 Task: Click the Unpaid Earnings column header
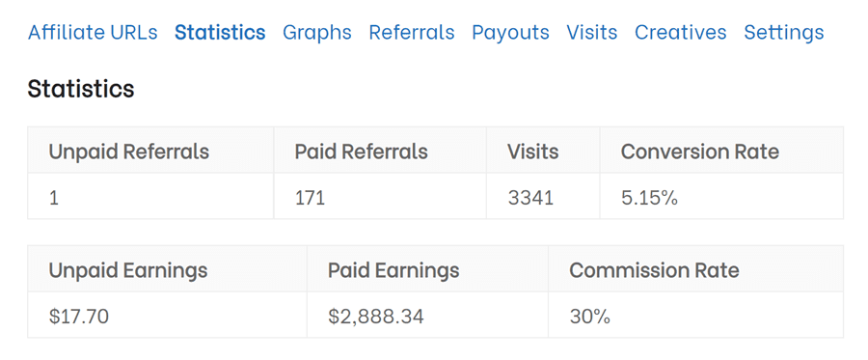coord(128,270)
